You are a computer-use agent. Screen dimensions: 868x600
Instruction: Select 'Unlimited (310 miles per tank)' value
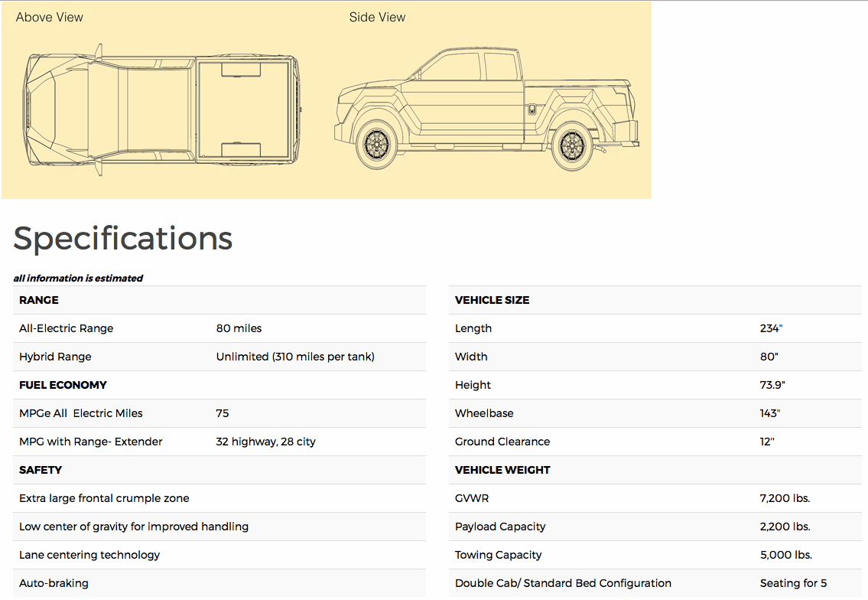295,356
